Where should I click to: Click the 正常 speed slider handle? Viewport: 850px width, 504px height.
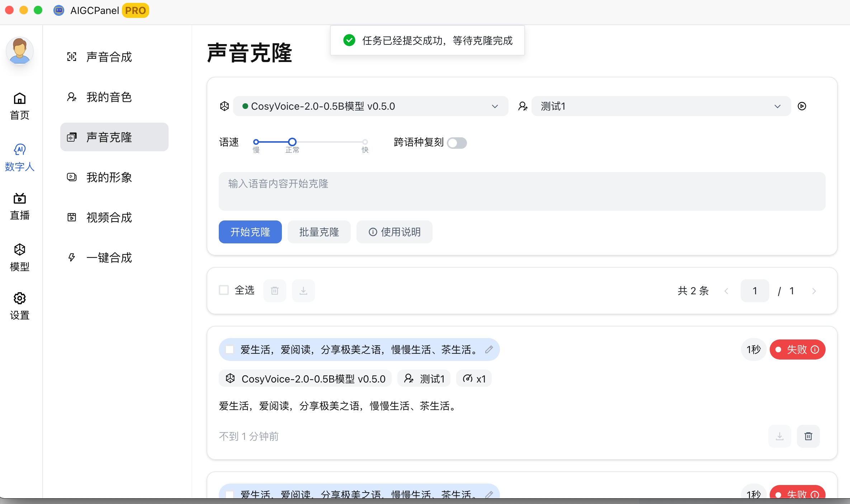click(292, 142)
